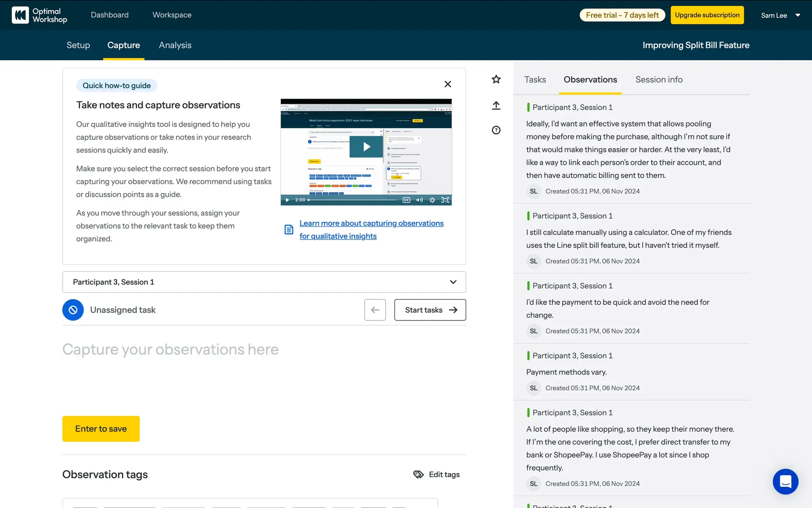Click the upload arrow icon
The image size is (812, 508).
496,105
